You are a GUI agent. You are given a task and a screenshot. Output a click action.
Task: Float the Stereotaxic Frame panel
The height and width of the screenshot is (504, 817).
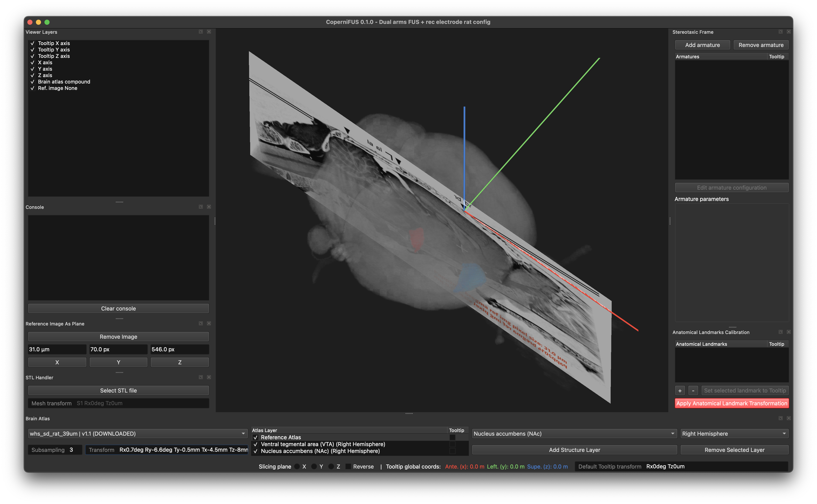coord(781,32)
